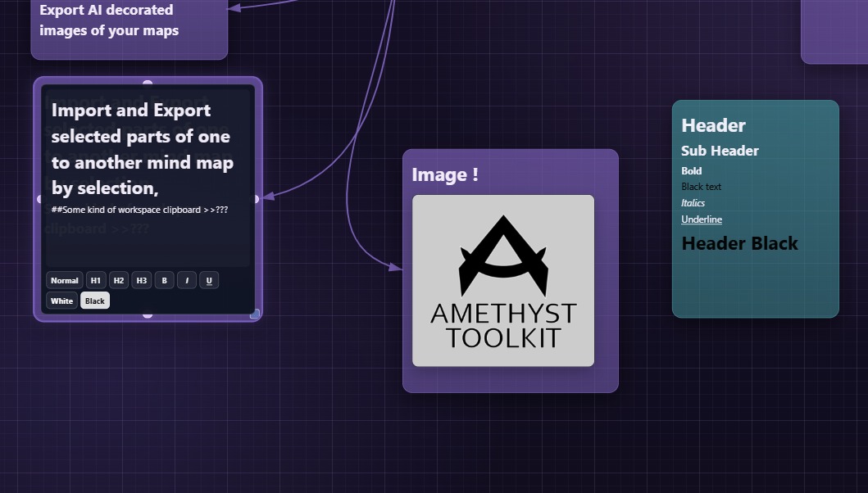868x493 pixels.
Task: Toggle bold with the B button
Action: pos(165,281)
